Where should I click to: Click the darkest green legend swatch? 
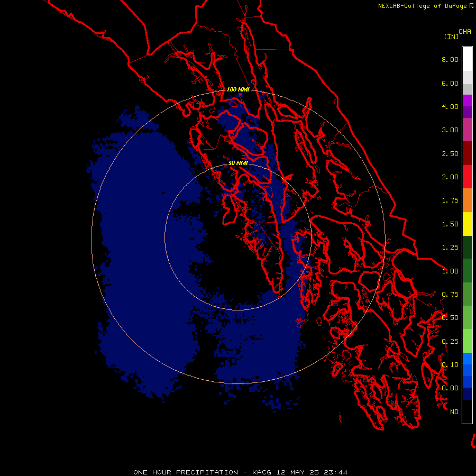tap(467, 247)
